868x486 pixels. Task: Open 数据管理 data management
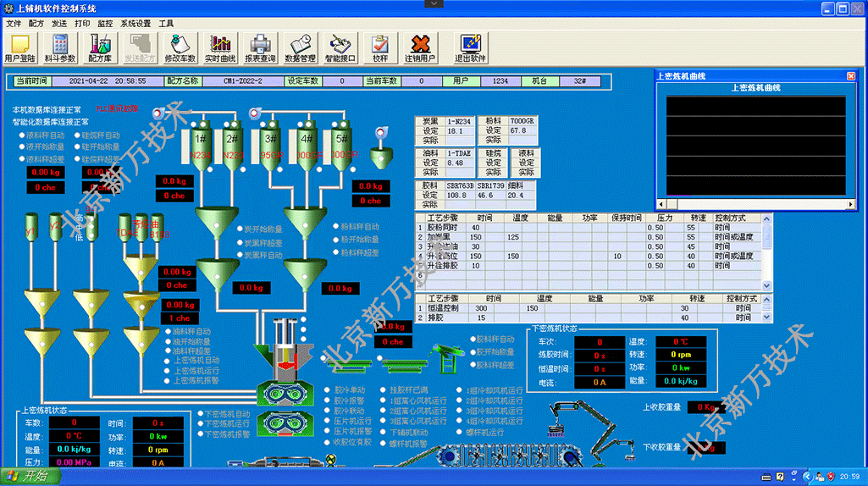pyautogui.click(x=300, y=48)
